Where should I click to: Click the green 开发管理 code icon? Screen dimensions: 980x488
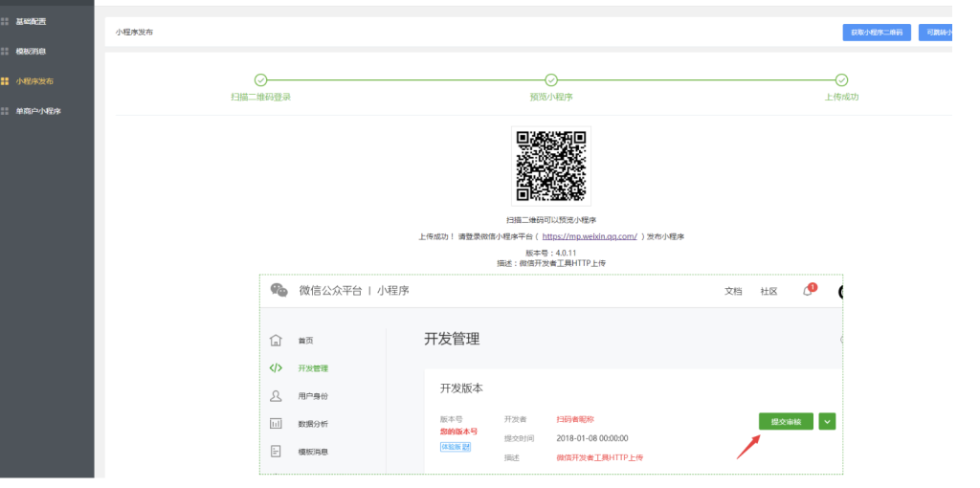click(x=276, y=368)
